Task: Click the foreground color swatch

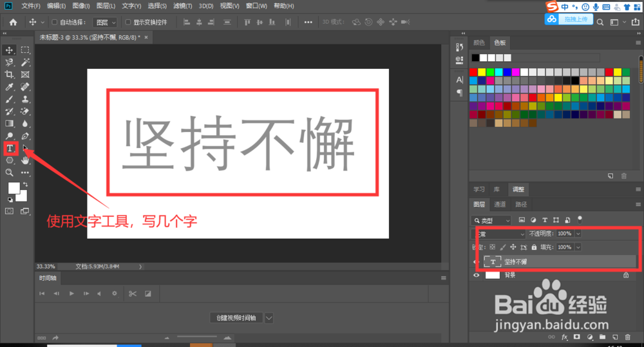Action: tap(14, 189)
